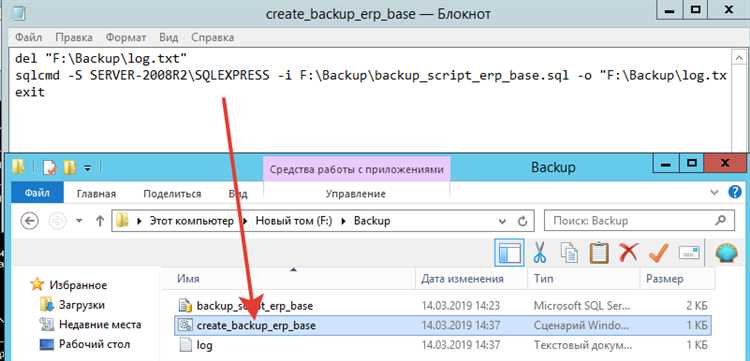Open Рабочий стол in Избранное
The width and height of the screenshot is (750, 361).
coord(94,344)
